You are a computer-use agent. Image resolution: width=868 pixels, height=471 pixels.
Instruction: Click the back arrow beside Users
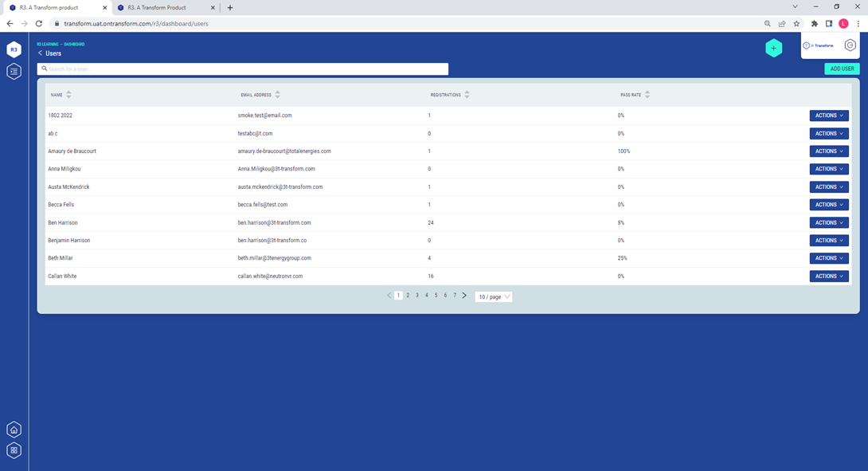coord(41,53)
